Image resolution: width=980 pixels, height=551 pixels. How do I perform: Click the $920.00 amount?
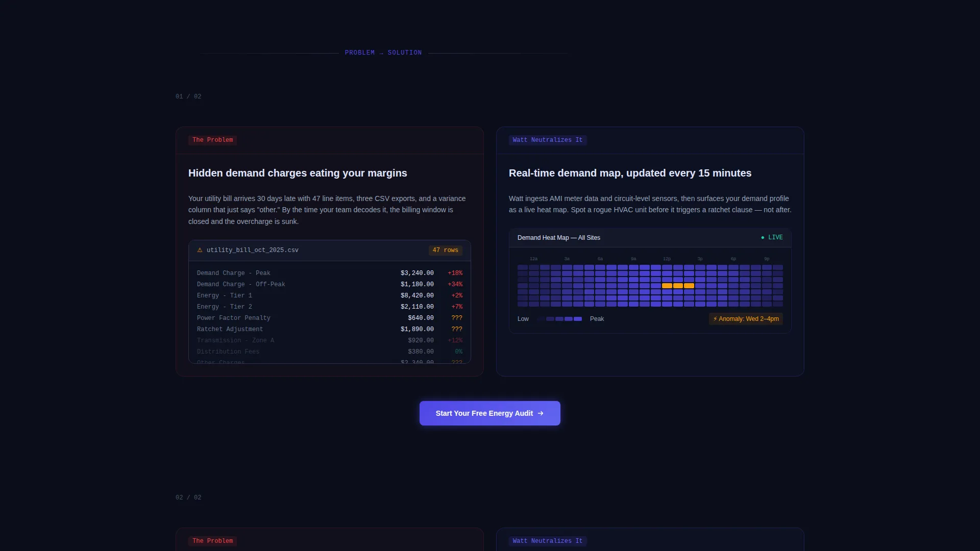[421, 340]
